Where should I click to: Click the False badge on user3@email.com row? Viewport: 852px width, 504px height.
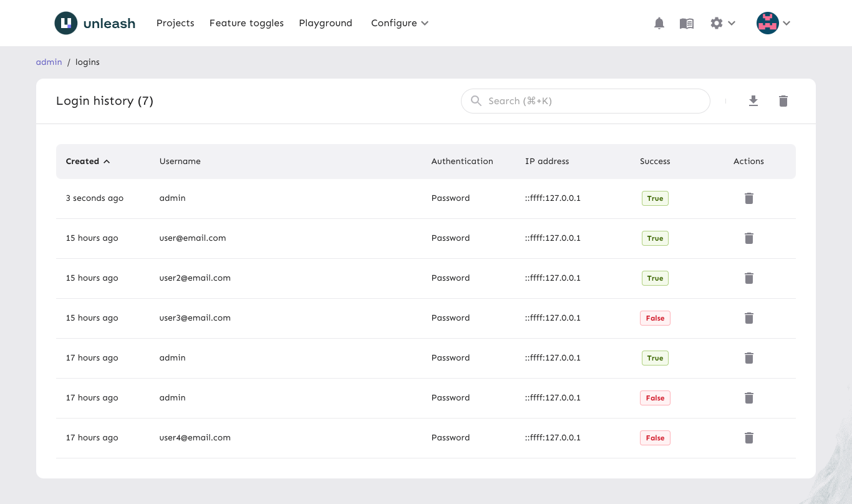(655, 317)
